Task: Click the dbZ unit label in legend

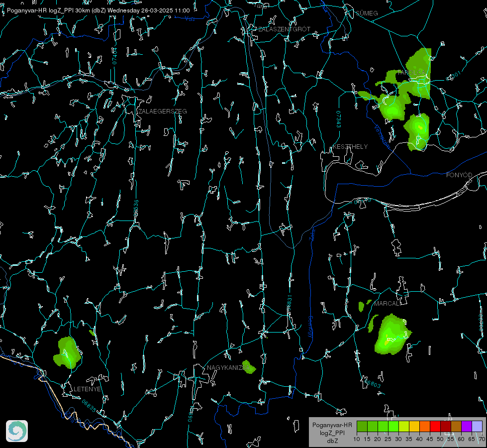Action: pyautogui.click(x=332, y=441)
